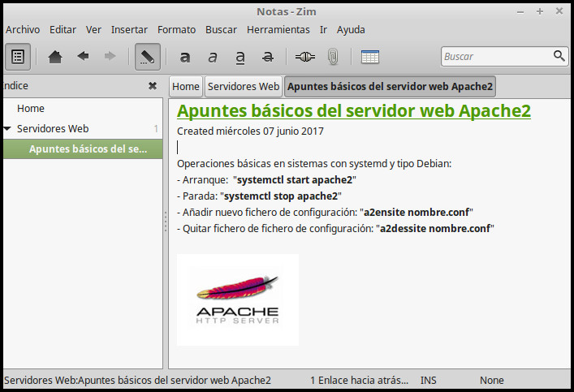This screenshot has height=392, width=574.
Task: Select the Home path bar button
Action: (186, 86)
